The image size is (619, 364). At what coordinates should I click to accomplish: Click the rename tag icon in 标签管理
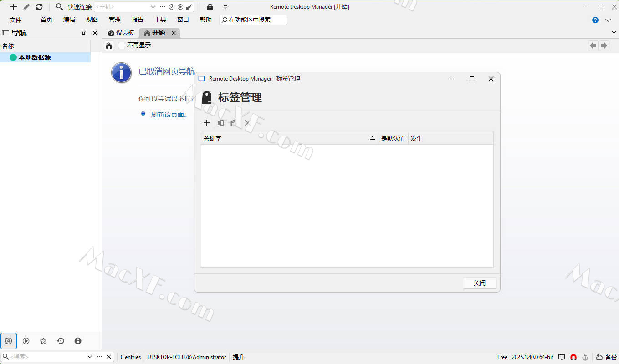click(x=221, y=123)
